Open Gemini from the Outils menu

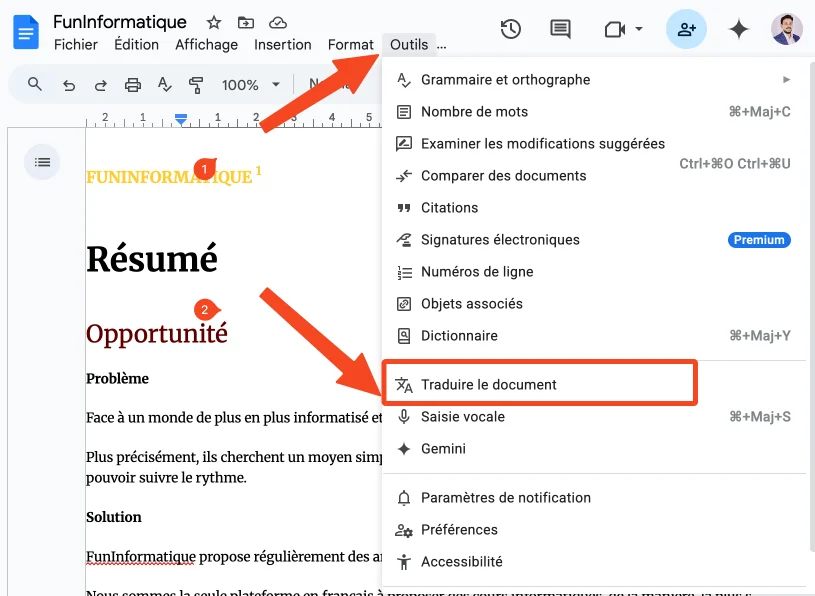coord(593,449)
